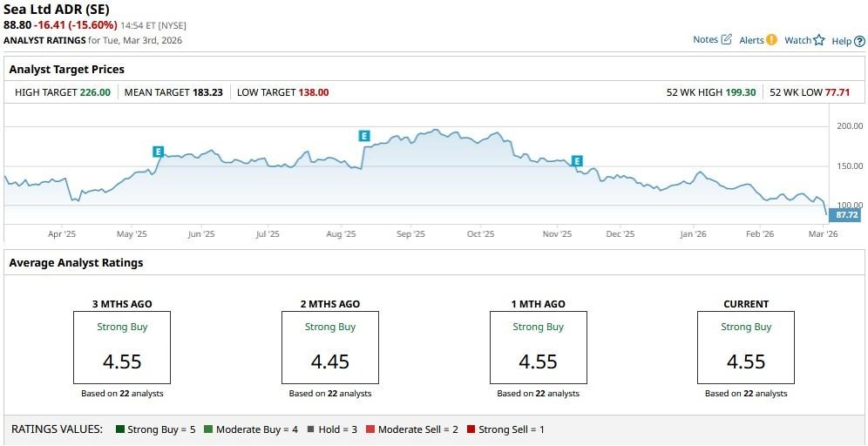Click the Watch link
868x446 pixels.
tap(797, 40)
